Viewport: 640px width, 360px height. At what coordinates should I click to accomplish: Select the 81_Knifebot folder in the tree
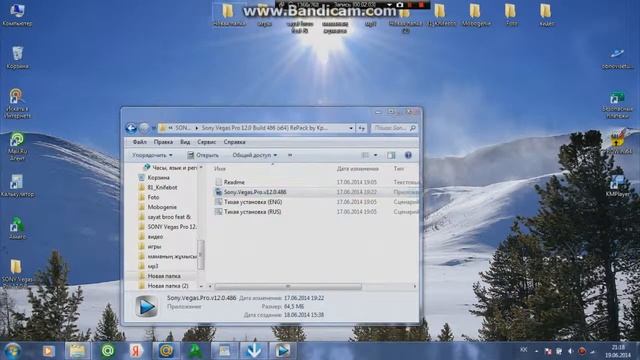tap(162, 187)
